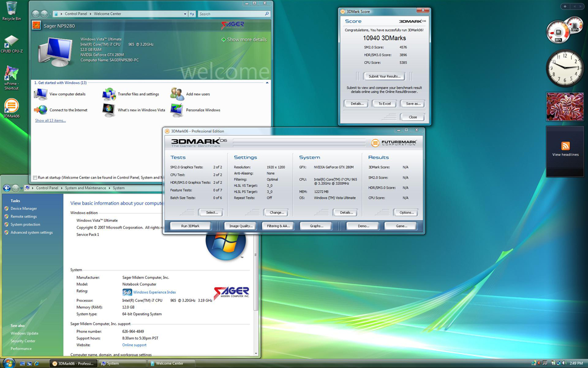
Task: Collapse the Get started with Windows section
Action: (268, 83)
